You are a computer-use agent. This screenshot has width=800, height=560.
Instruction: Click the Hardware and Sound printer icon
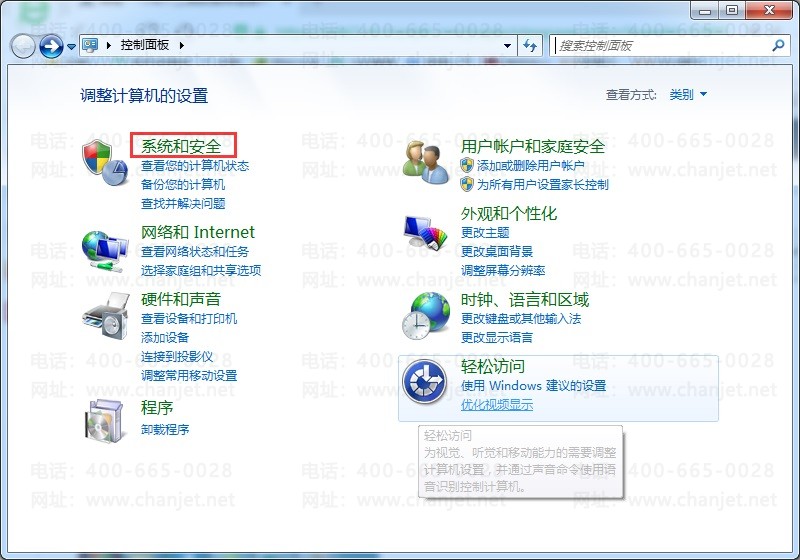pos(106,316)
